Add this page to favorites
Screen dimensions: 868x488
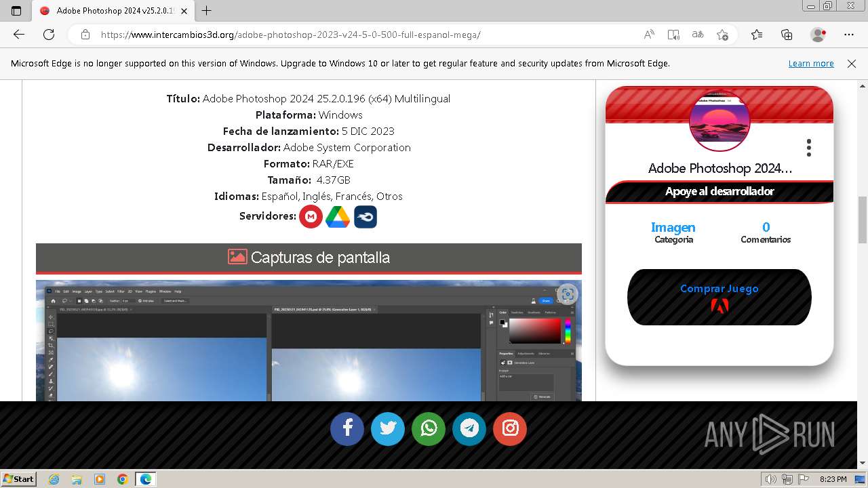(x=722, y=35)
